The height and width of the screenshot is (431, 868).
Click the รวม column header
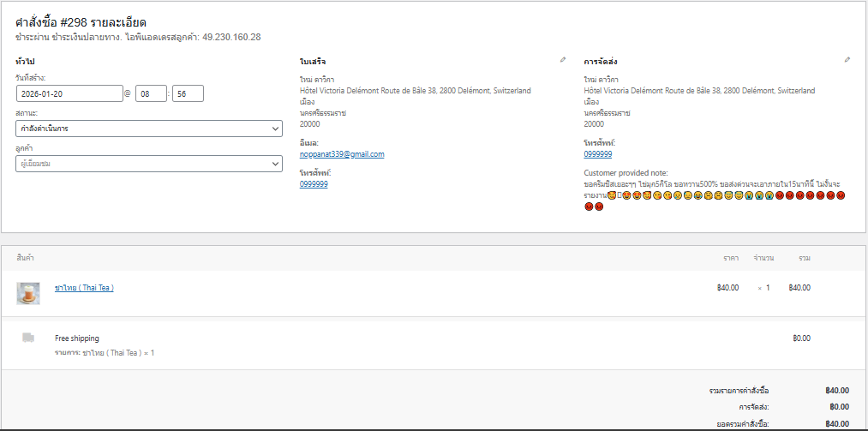click(804, 258)
